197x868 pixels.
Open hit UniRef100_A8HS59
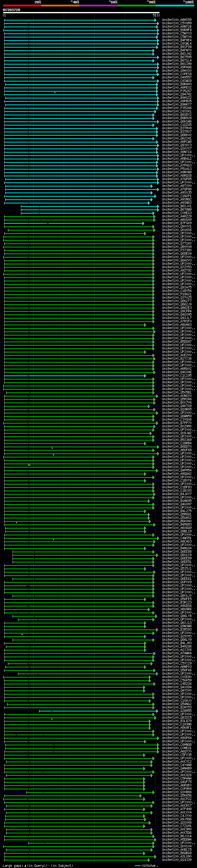[x=177, y=20]
